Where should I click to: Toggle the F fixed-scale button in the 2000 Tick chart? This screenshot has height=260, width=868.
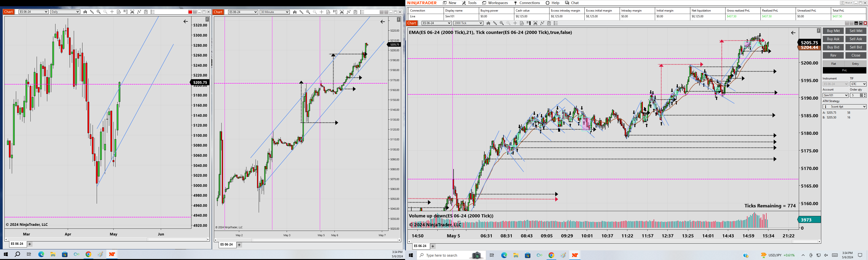point(819,31)
